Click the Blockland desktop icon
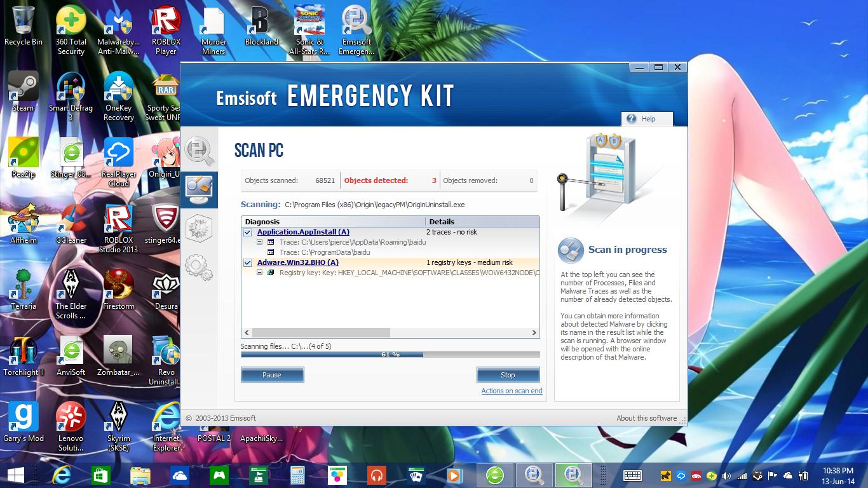Screen dimensions: 868x488 tap(261, 27)
